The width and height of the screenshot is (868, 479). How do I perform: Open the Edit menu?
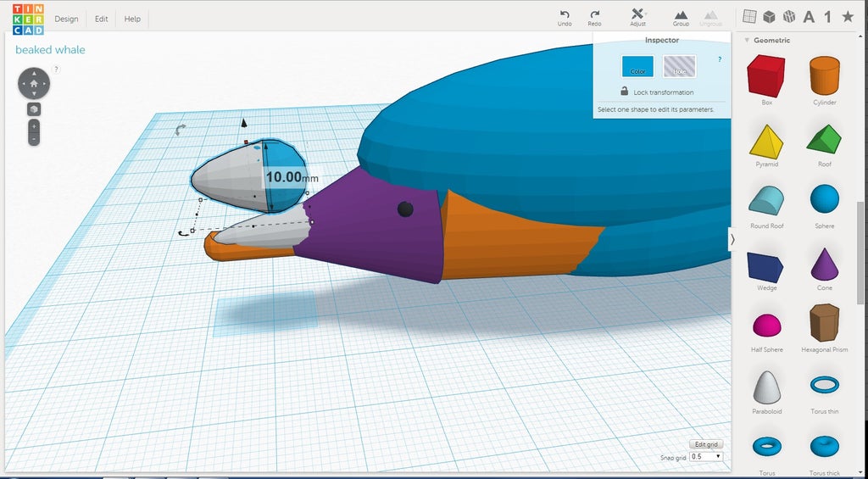[x=102, y=19]
